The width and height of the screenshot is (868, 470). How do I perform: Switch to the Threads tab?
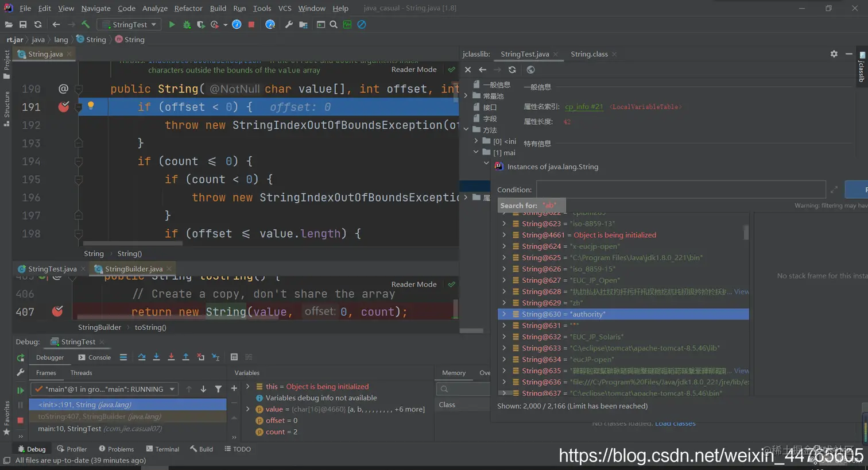[x=81, y=373]
